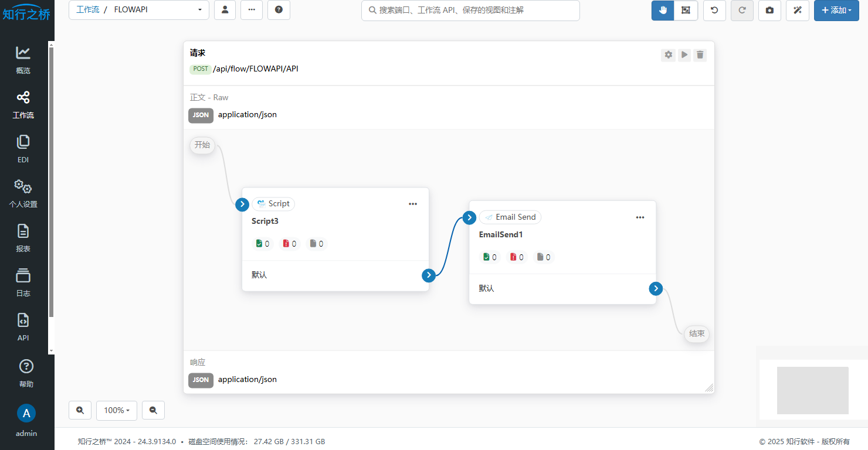Open the Script3 connector ellipsis menu
Image resolution: width=868 pixels, height=450 pixels.
click(x=413, y=204)
